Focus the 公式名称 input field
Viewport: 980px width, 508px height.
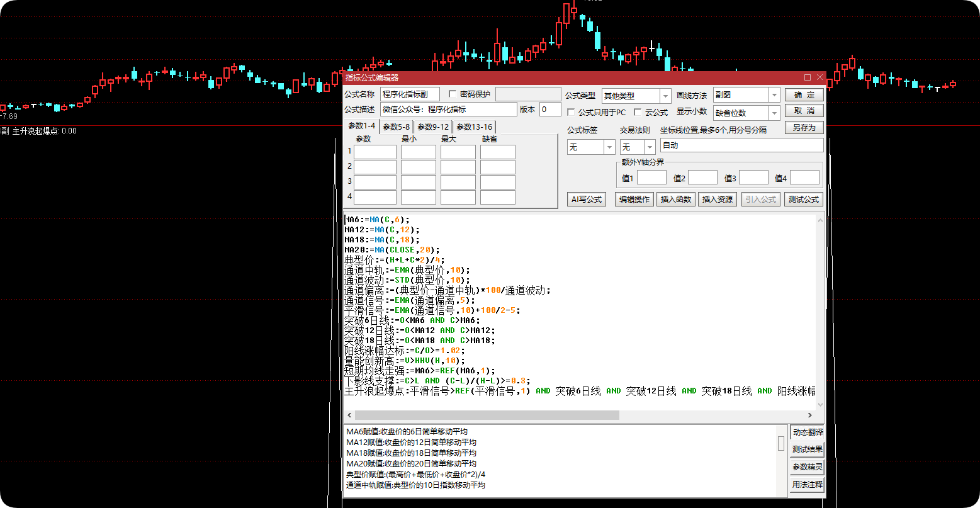click(410, 94)
